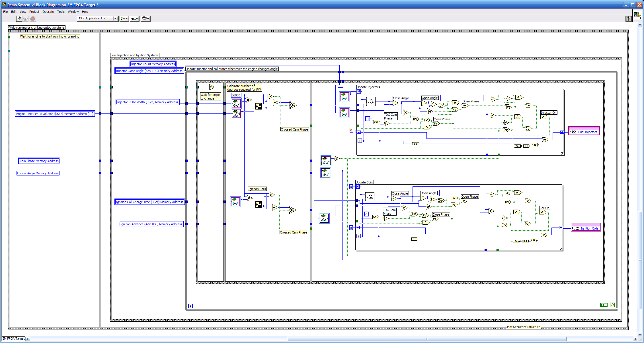Click the red Abort Execution button
The width and height of the screenshot is (644, 343).
click(33, 18)
